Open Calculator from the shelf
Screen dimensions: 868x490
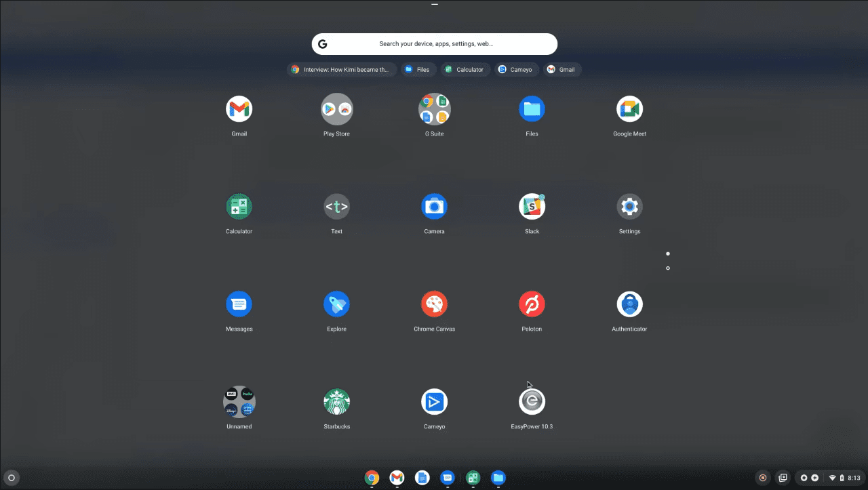point(473,478)
